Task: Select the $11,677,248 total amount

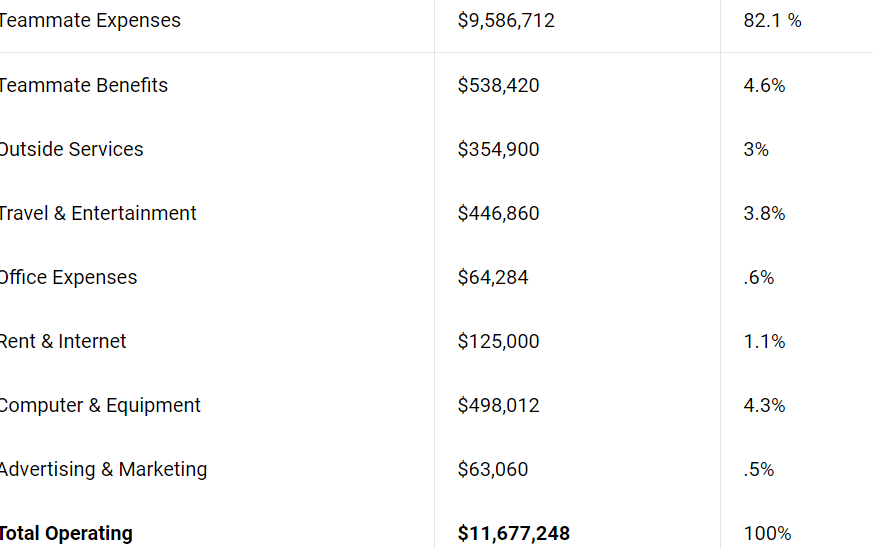Action: click(513, 533)
